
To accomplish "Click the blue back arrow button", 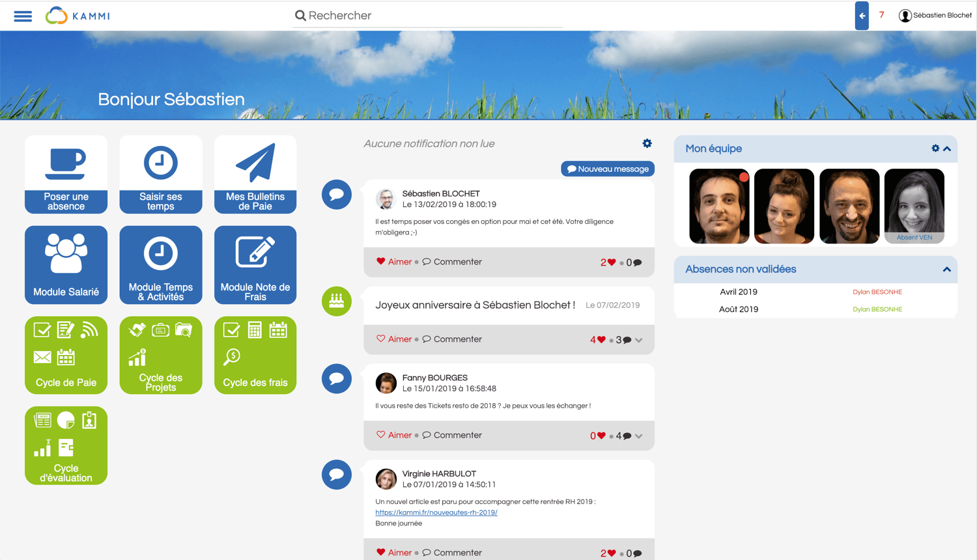I will click(x=862, y=16).
